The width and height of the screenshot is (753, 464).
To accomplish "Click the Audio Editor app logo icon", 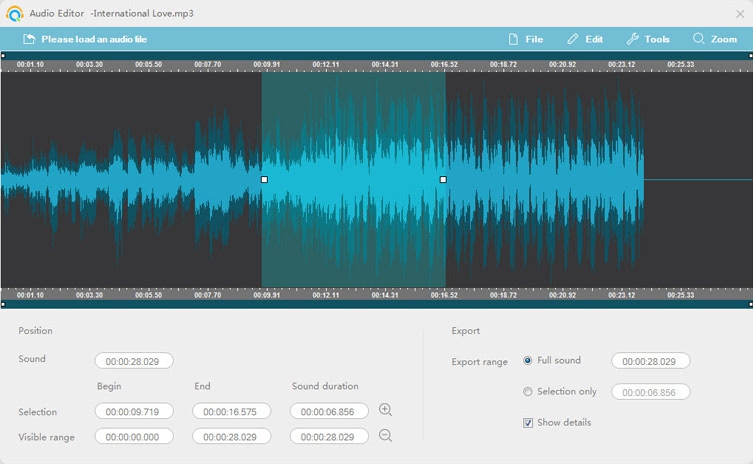I will 14,14.
